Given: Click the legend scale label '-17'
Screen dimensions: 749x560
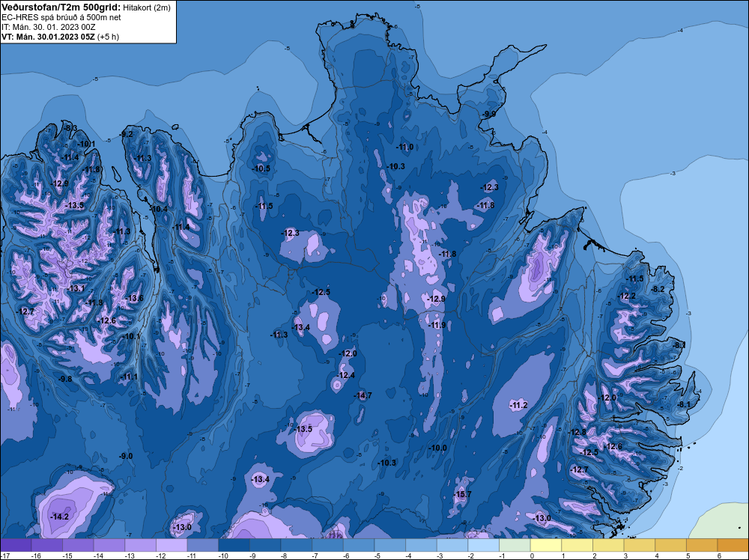Looking at the screenshot, I should pos(4,556).
